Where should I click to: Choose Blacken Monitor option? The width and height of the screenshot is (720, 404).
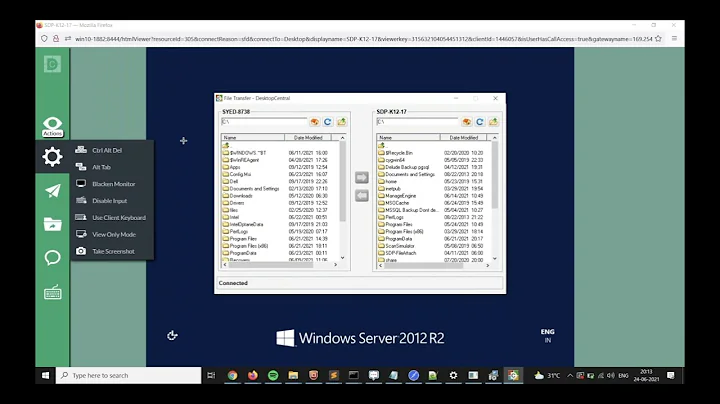pyautogui.click(x=112, y=184)
